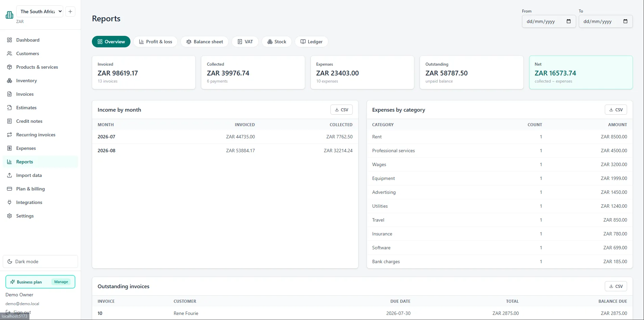Click the 2026-08 month row
Screen dimensions: 644x320
225,151
